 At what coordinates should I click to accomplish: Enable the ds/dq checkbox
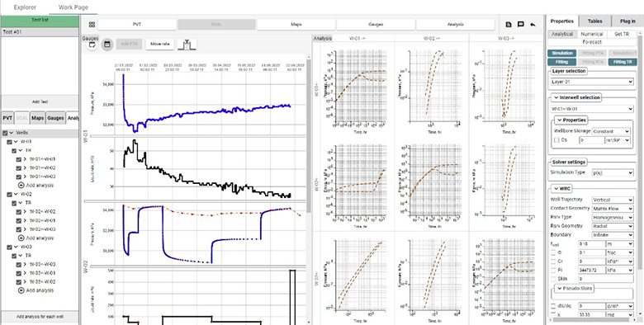click(x=553, y=306)
